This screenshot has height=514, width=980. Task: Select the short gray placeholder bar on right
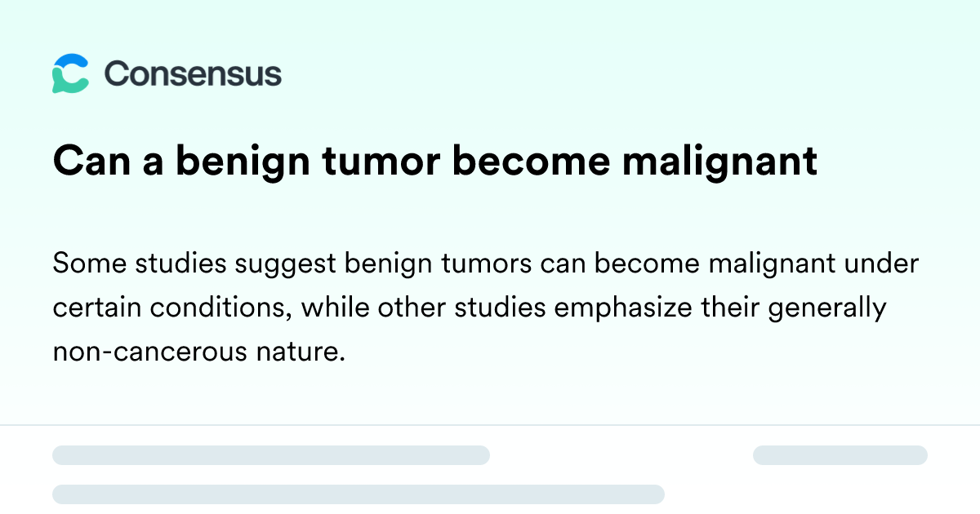[840, 455]
